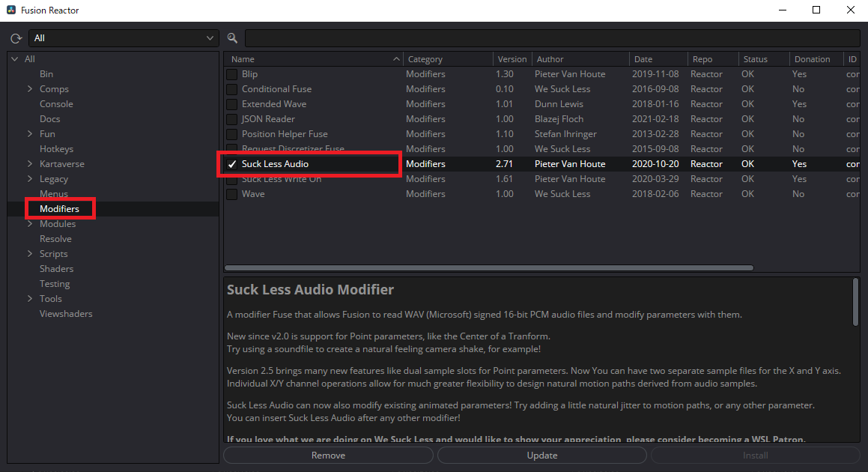Screen dimensions: 868x472
Task: Select the Shaders category
Action: pos(56,269)
